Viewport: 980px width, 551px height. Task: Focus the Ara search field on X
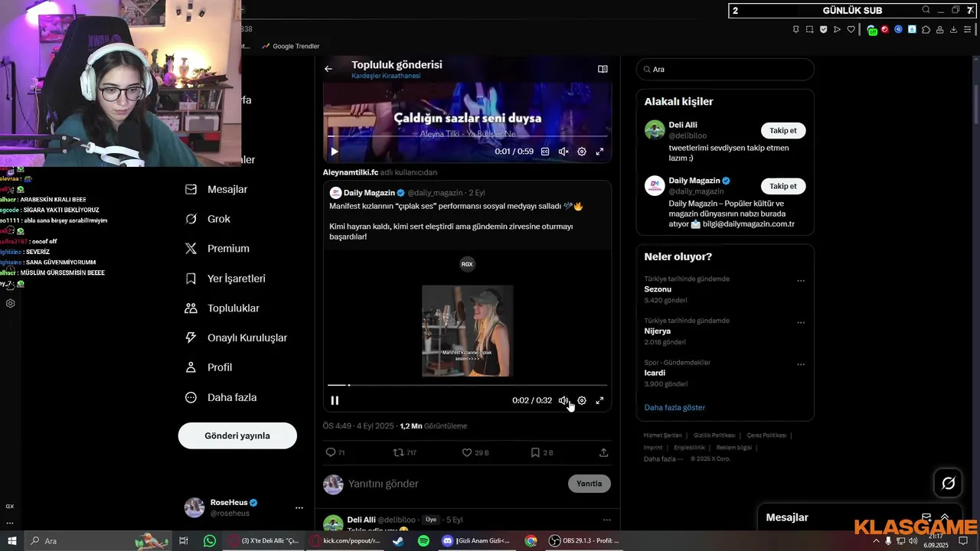coord(725,69)
